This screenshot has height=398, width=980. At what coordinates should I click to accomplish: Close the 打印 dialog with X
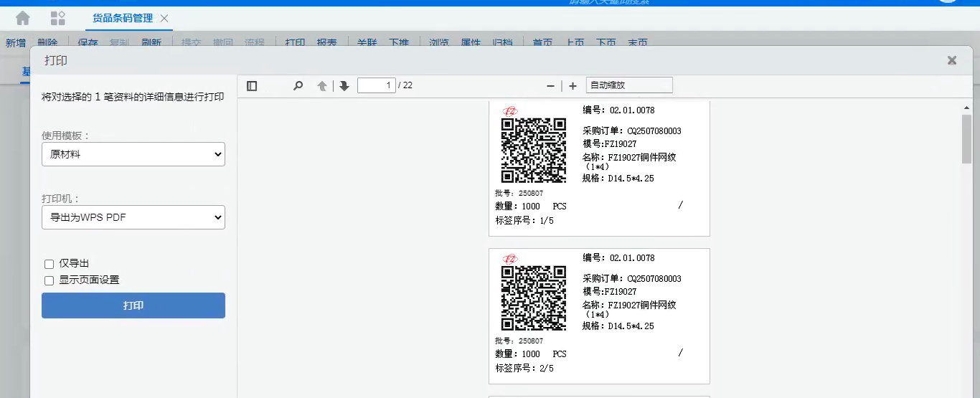(x=952, y=60)
